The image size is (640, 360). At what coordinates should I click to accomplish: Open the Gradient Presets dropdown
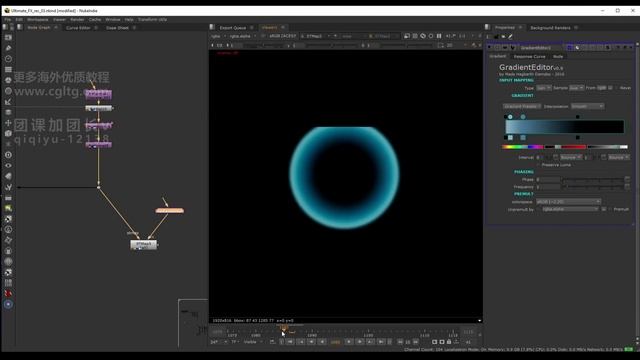522,106
